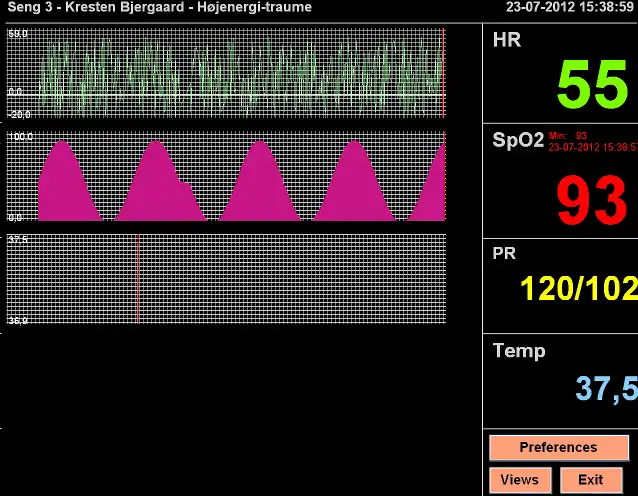Click the patient title Seng 3 header
This screenshot has height=496, width=638.
160,8
